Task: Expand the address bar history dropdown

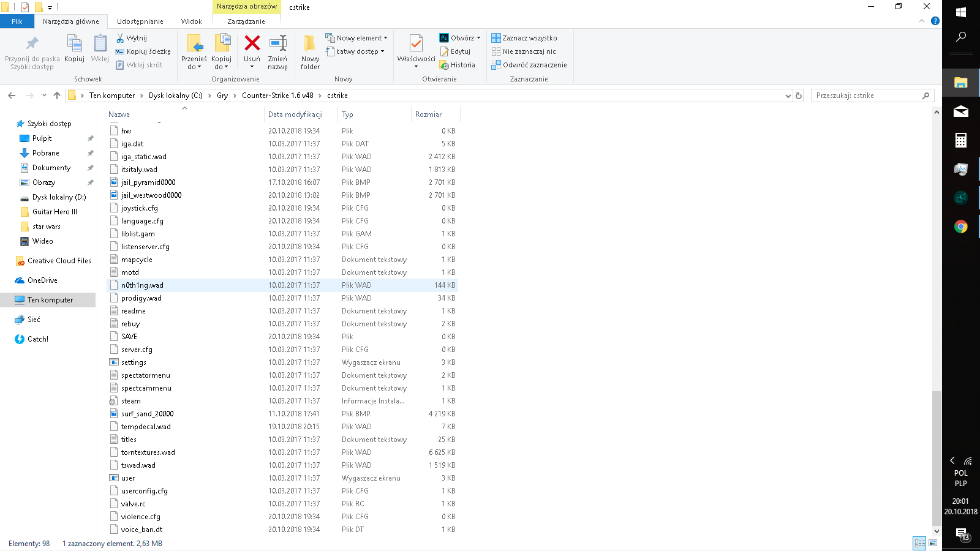Action: coord(788,96)
